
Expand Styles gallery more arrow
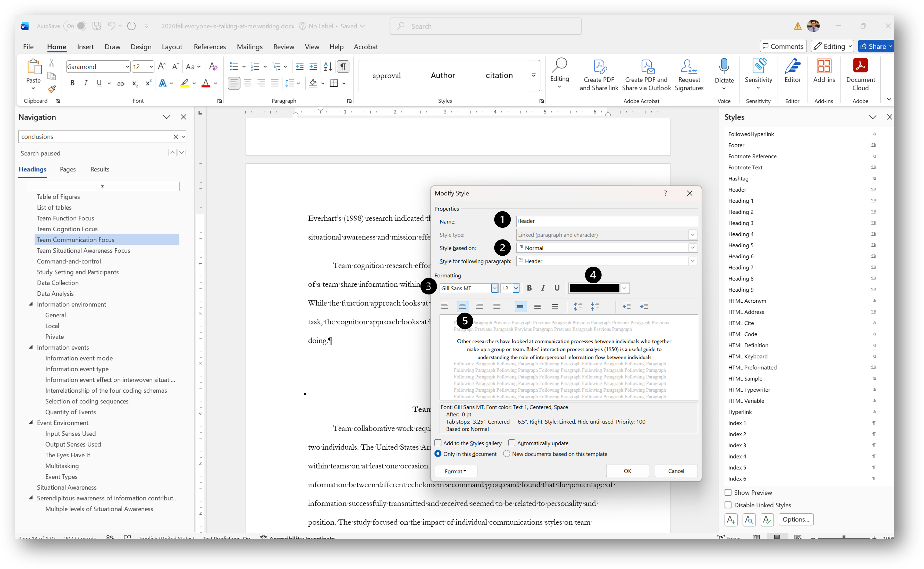[534, 75]
